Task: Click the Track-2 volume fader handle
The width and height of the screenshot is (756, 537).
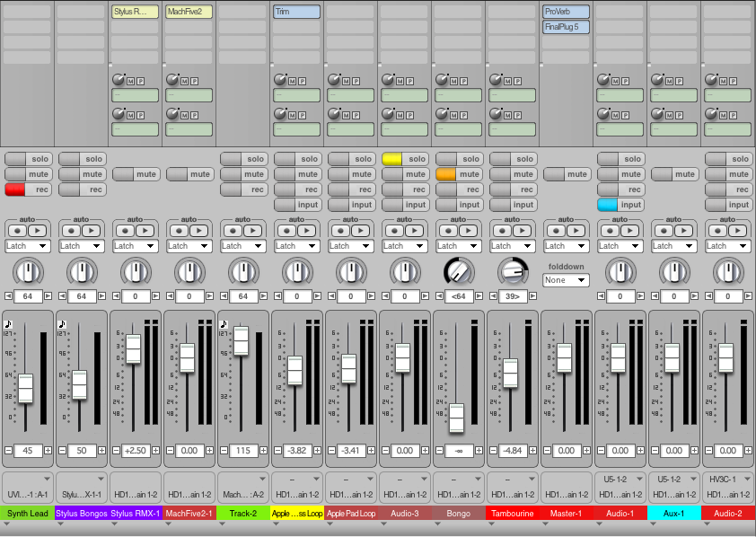Action: click(x=241, y=341)
